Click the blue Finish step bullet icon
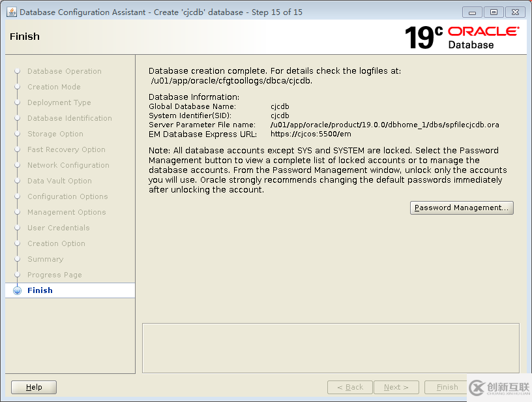 coord(18,290)
